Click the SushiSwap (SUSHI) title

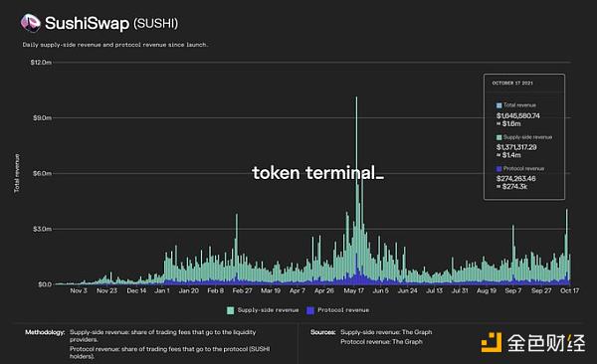(111, 23)
